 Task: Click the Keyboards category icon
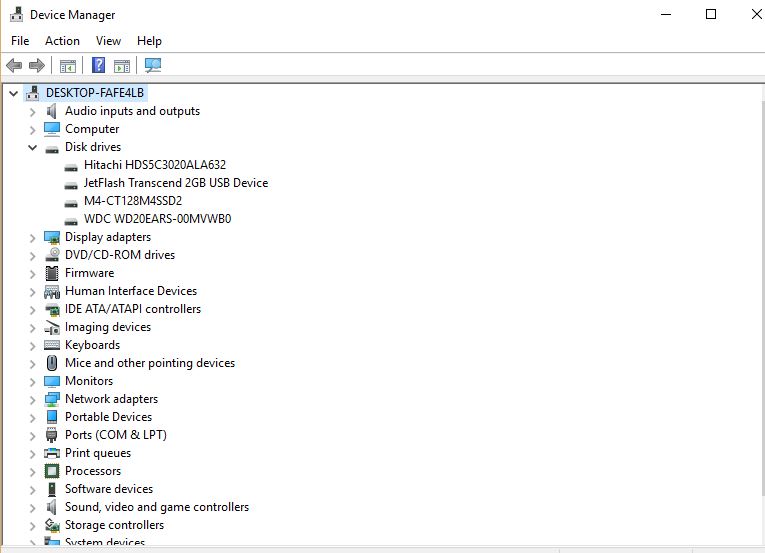coord(52,345)
